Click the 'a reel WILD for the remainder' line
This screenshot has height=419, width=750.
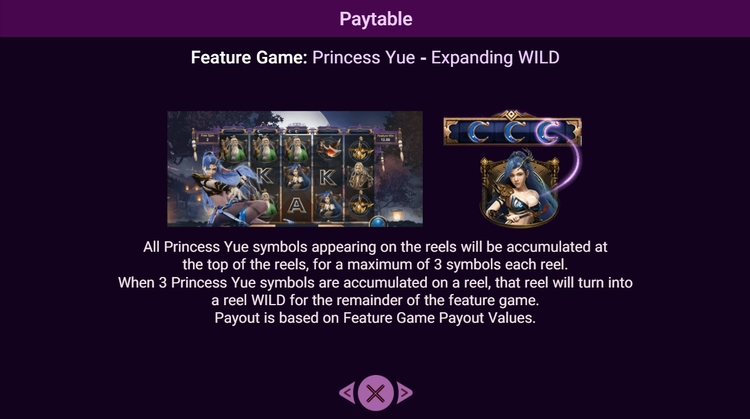click(x=375, y=300)
